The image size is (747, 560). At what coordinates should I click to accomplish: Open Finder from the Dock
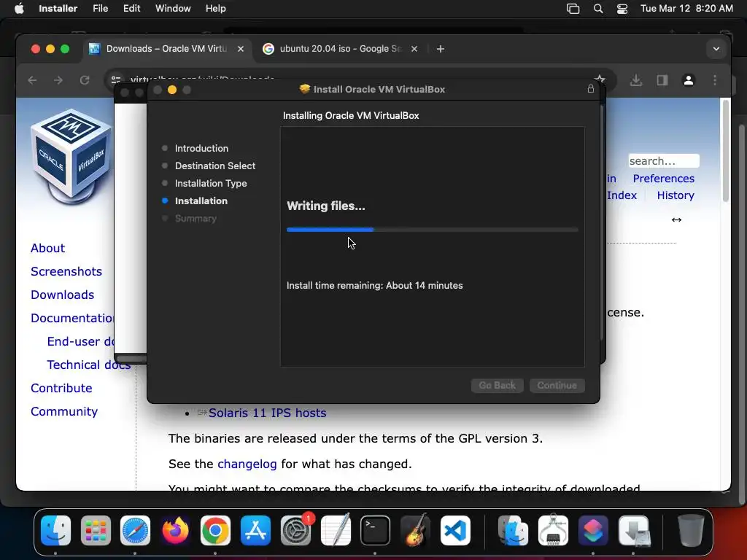55,530
